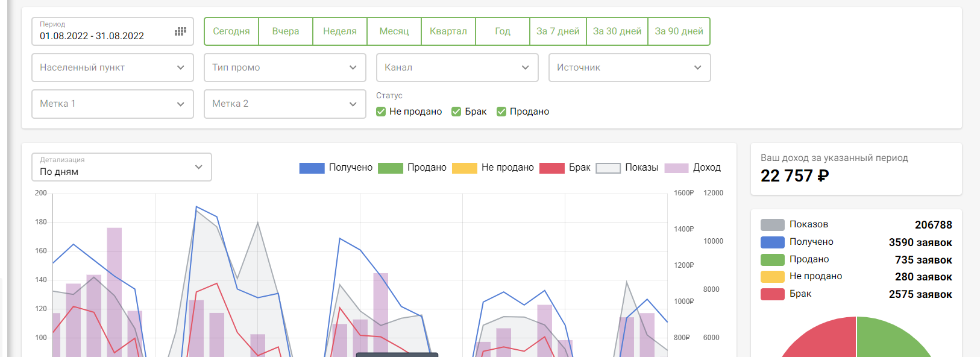The width and height of the screenshot is (980, 357).
Task: Toggle Не продано series in chart legend
Action: click(x=493, y=168)
